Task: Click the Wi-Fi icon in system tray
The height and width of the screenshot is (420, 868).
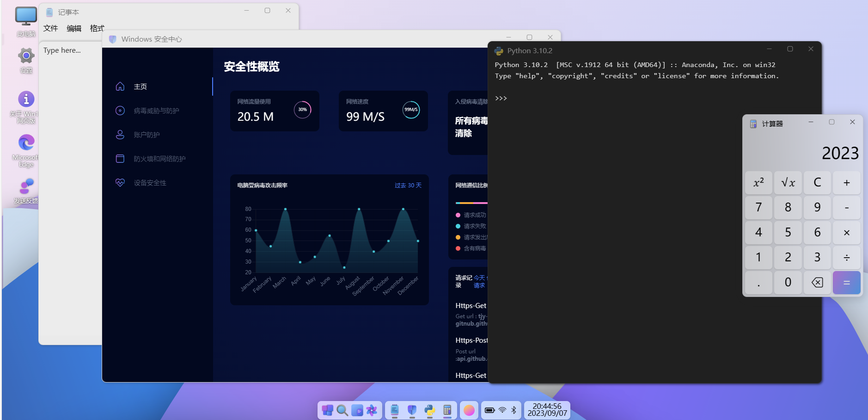Action: coord(502,410)
